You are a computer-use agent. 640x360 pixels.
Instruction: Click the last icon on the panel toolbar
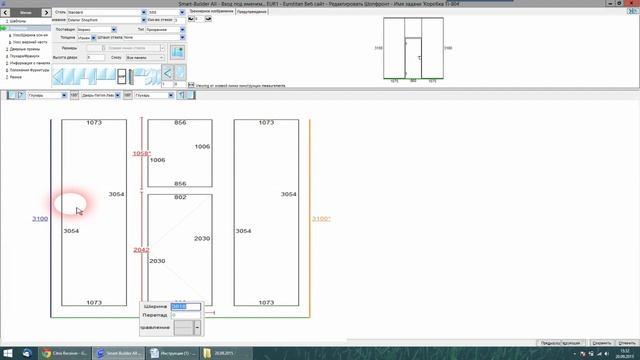(x=191, y=95)
